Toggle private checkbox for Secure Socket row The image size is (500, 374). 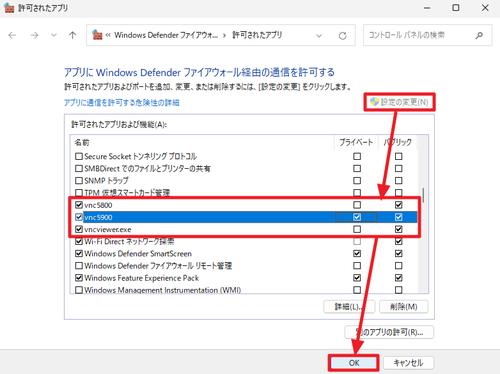[357, 156]
